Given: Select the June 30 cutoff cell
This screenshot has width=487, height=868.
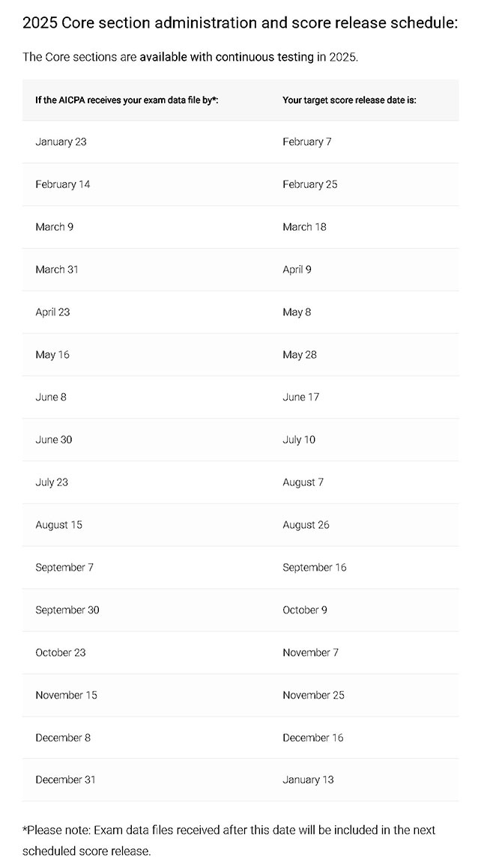Looking at the screenshot, I should (x=53, y=440).
